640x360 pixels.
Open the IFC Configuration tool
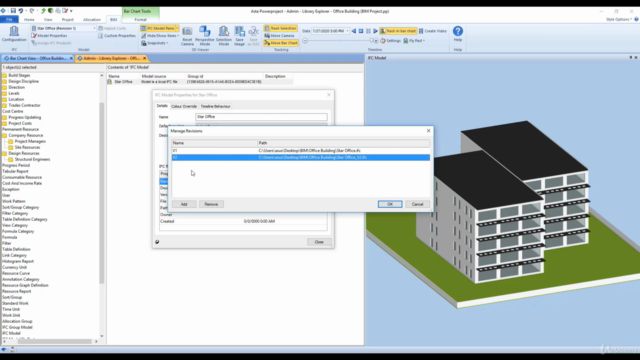14,34
